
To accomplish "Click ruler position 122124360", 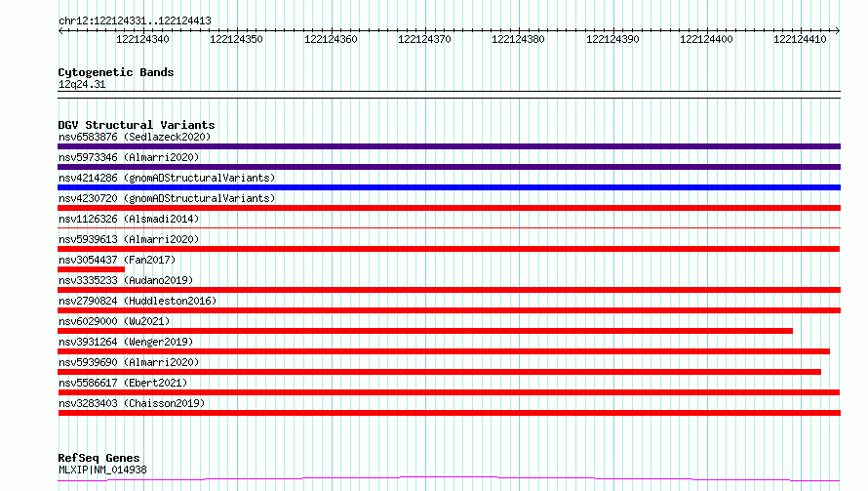I will click(x=331, y=39).
